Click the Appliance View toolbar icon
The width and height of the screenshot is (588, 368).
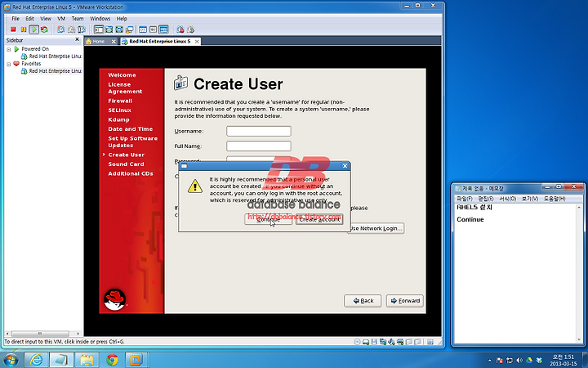[153, 29]
